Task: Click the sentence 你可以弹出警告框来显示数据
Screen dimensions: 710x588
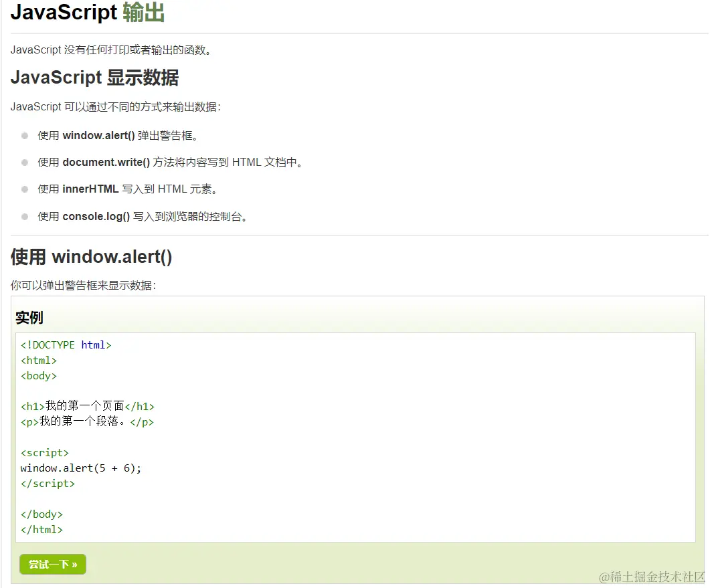Action: (x=84, y=286)
